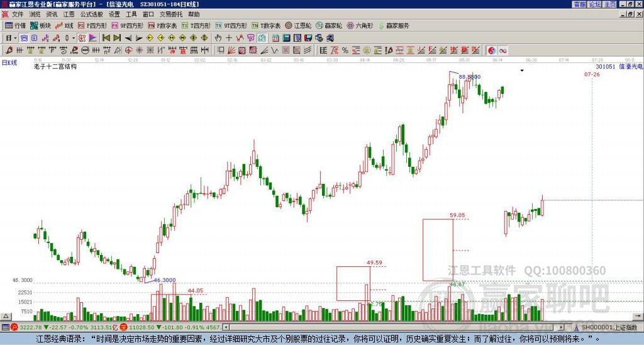Open the P四方形 tool
Screen dimensions: 644x345
[x=92, y=25]
